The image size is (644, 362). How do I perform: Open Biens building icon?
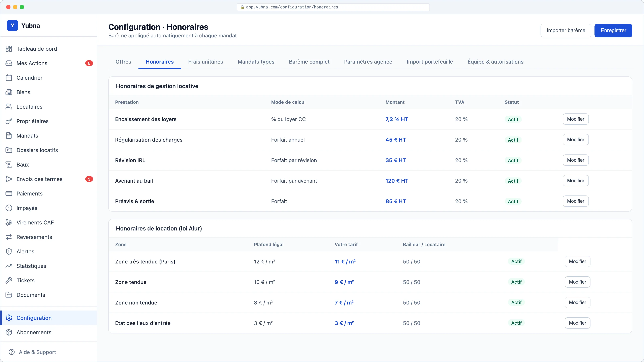9,92
